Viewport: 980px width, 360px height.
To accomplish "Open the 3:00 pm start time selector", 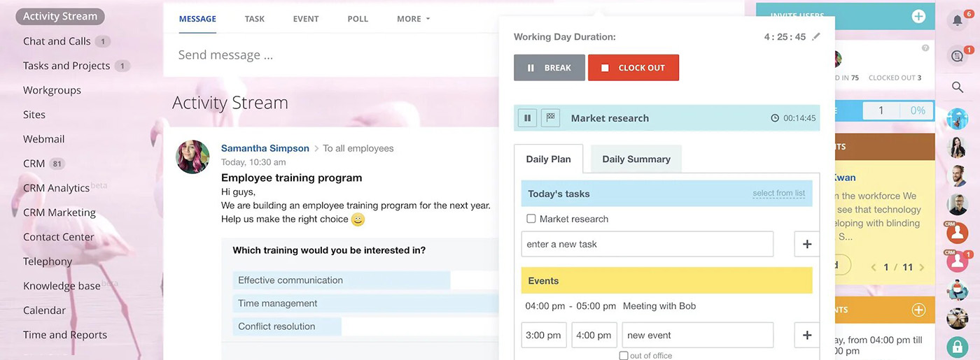I will point(544,335).
